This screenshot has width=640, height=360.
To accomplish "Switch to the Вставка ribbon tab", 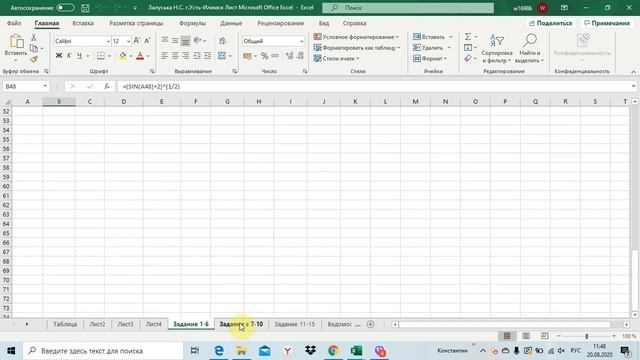I will [x=83, y=23].
